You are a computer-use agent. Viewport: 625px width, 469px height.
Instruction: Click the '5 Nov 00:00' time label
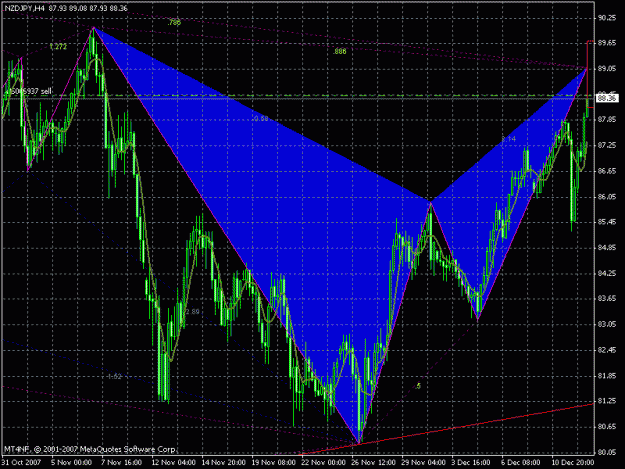click(x=72, y=462)
